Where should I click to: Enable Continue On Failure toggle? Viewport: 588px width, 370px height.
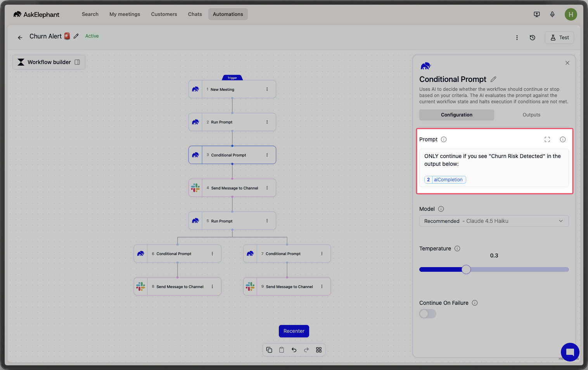pyautogui.click(x=428, y=314)
